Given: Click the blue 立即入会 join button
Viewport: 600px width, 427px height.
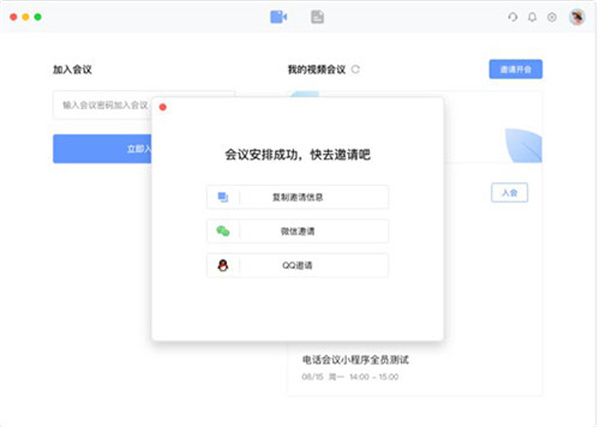Looking at the screenshot, I should point(102,149).
